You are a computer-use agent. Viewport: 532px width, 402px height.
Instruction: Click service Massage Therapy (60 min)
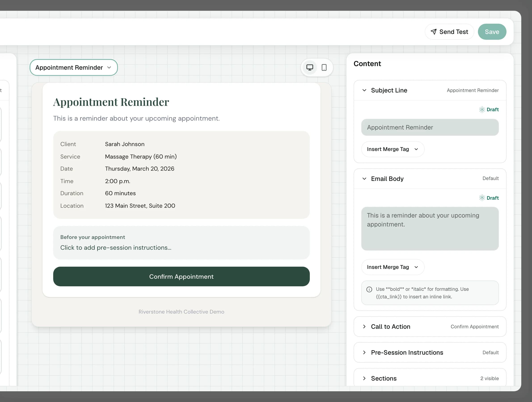point(141,157)
